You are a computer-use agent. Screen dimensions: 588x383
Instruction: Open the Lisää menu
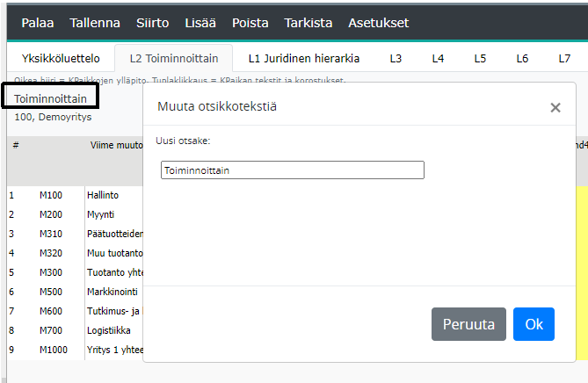[x=201, y=23]
